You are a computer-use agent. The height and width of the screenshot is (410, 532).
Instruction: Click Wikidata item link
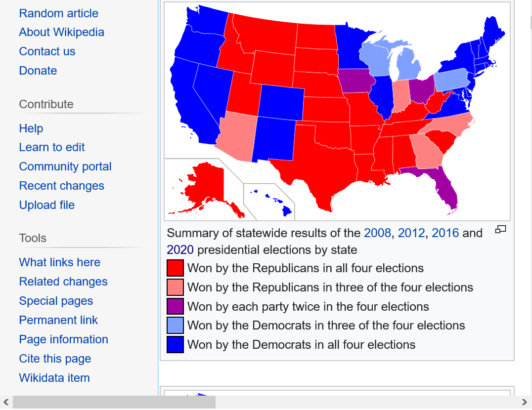54,378
